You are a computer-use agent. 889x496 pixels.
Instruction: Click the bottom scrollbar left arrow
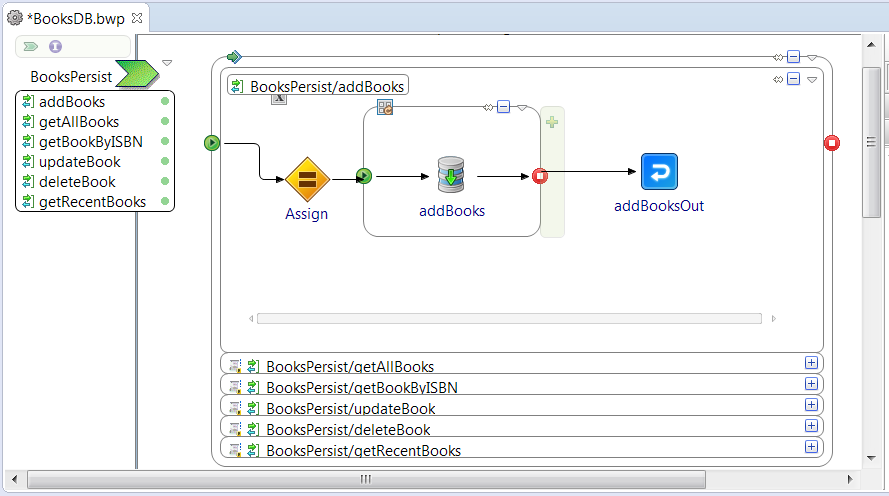pyautogui.click(x=14, y=480)
